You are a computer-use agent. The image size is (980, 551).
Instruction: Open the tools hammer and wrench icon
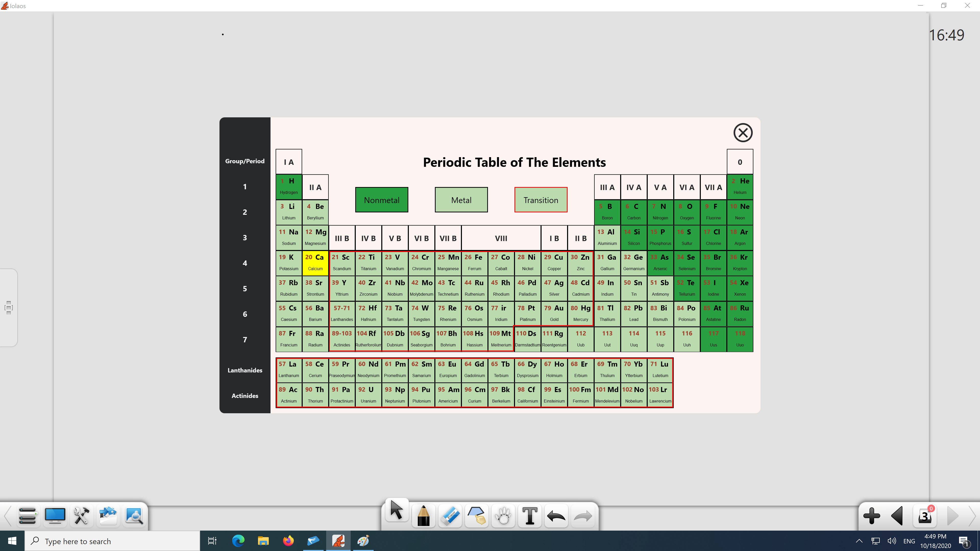pos(81,516)
